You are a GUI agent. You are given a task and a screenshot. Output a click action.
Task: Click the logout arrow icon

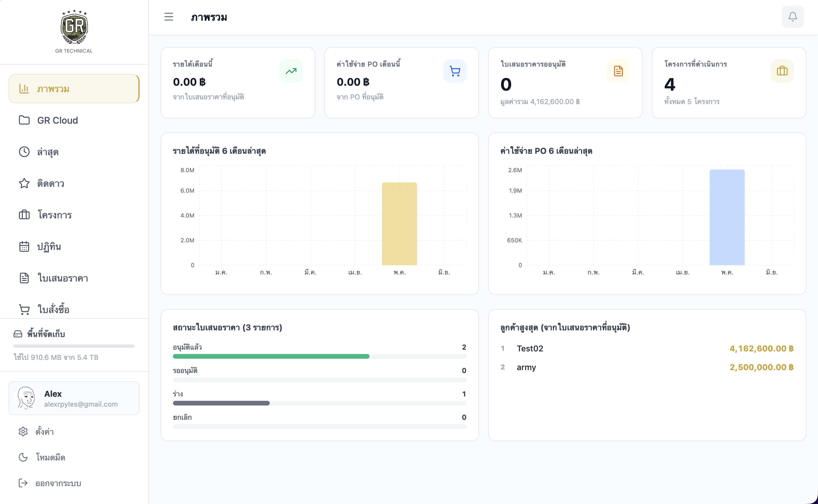pos(23,483)
